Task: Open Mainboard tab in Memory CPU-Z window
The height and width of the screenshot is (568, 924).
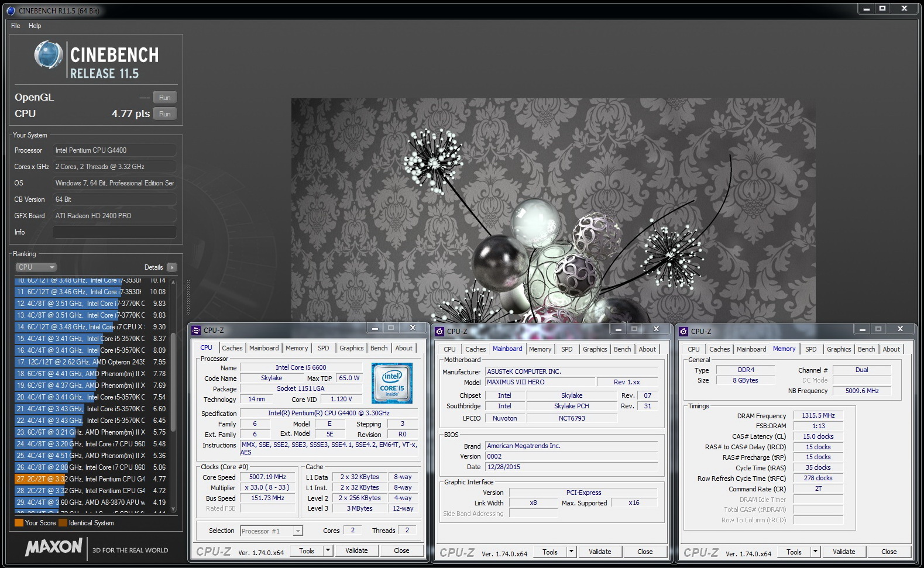Action: coord(751,349)
